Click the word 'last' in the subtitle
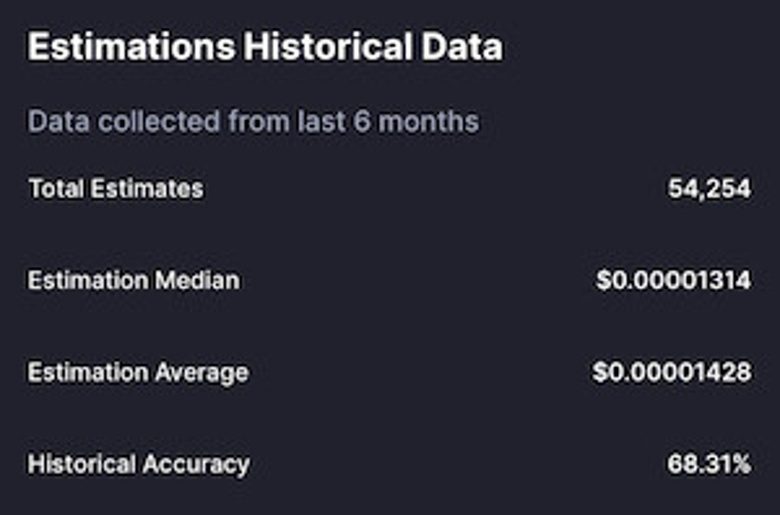780x515 pixels. (x=319, y=122)
